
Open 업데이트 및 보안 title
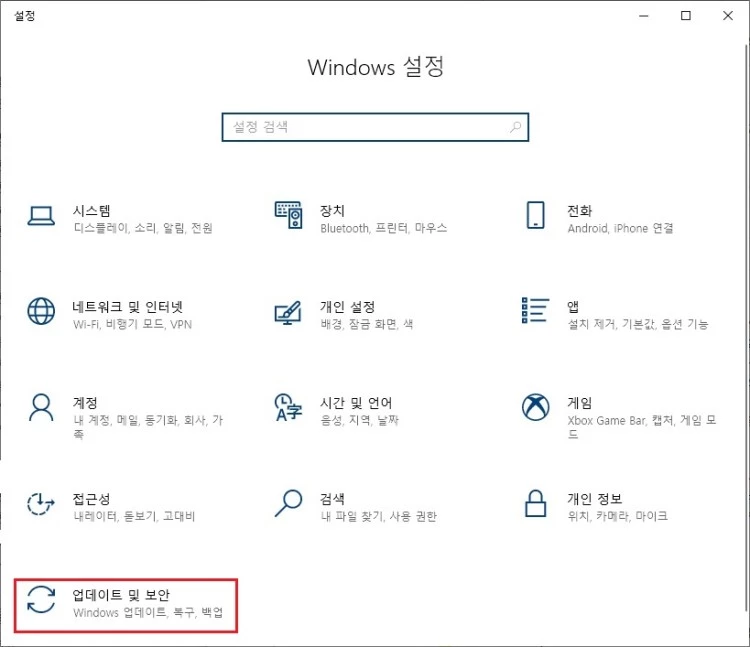121,595
